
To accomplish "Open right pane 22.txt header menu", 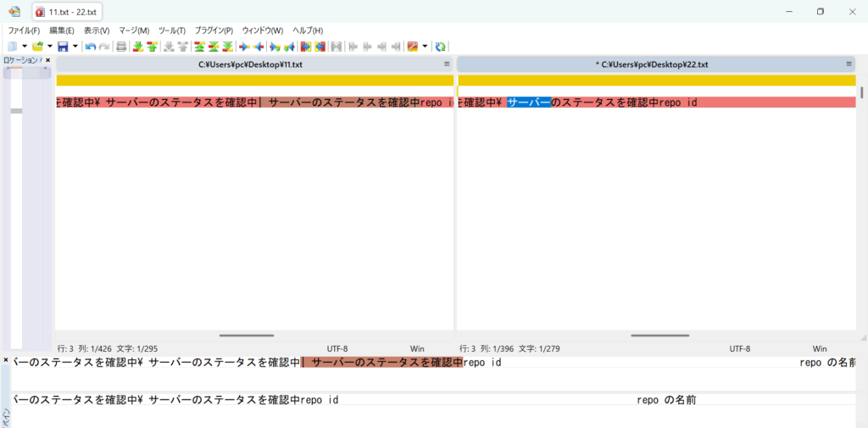I will tap(849, 64).
